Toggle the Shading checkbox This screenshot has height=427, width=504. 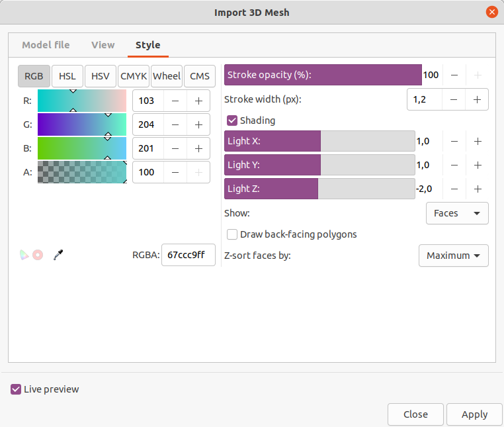point(232,120)
